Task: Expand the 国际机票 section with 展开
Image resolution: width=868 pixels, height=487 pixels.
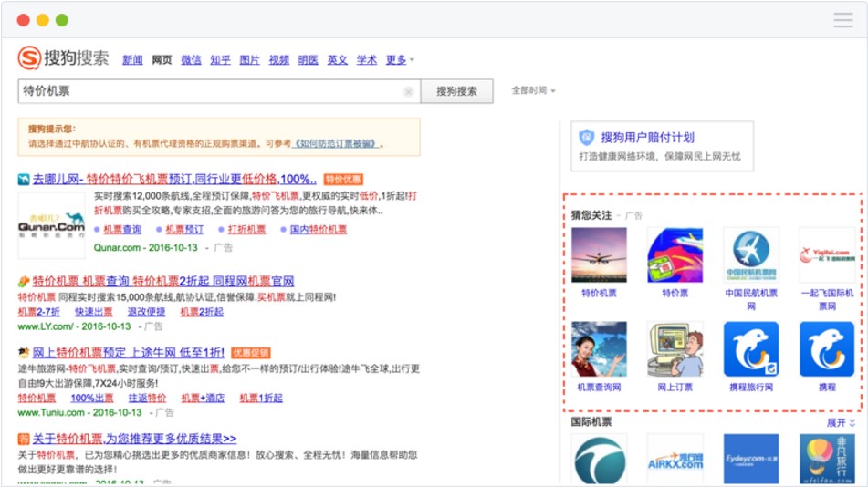Action: [841, 423]
